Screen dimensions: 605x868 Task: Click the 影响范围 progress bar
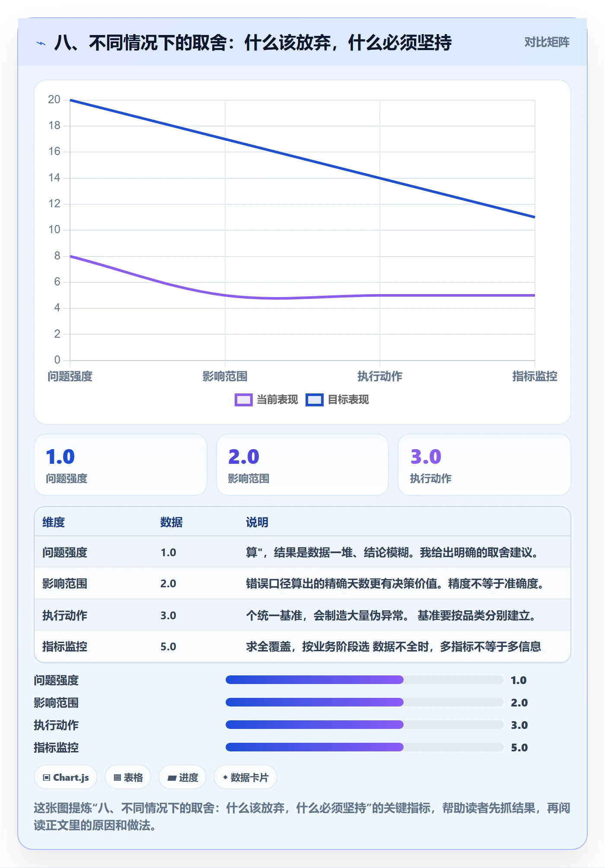pos(364,703)
